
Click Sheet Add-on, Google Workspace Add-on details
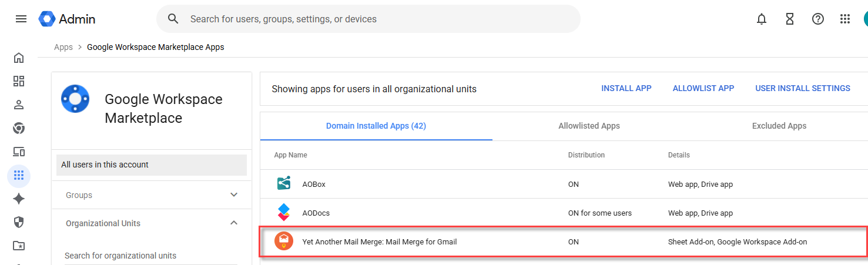[738, 241]
